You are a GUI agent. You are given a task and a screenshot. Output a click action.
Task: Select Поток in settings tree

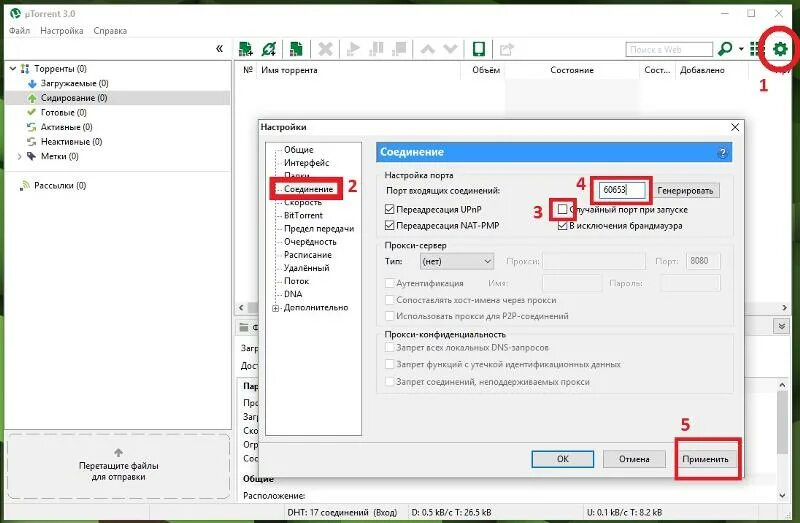click(296, 281)
